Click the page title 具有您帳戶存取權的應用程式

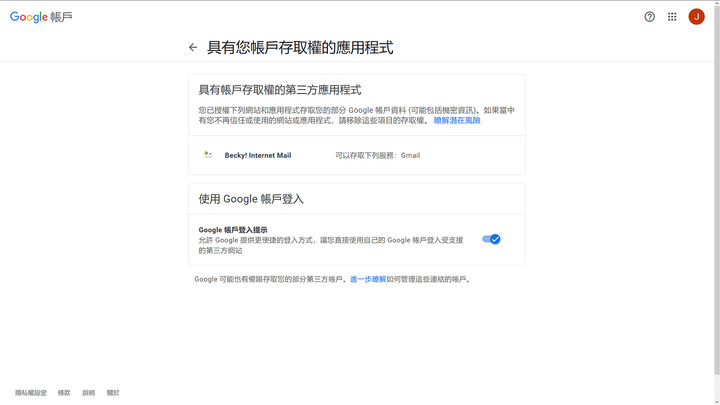(x=300, y=47)
